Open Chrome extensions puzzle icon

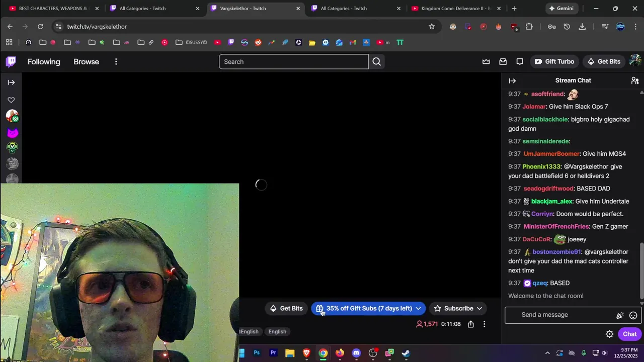529,27
